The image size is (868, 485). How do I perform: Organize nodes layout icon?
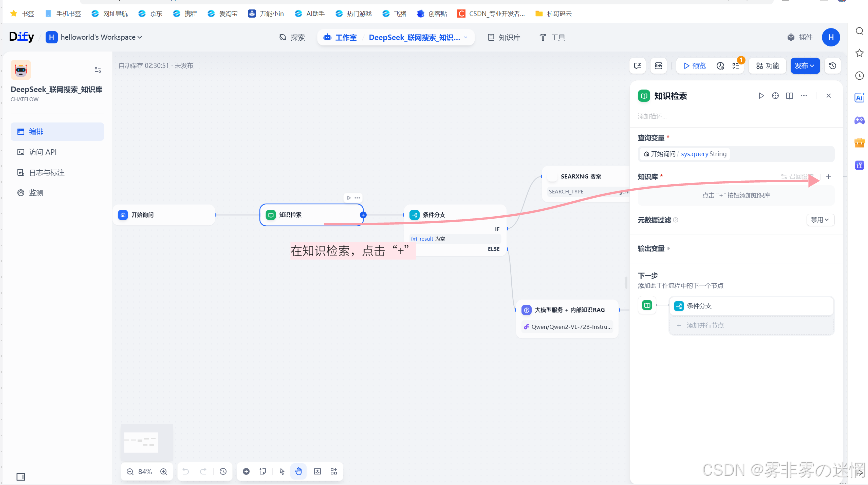334,471
